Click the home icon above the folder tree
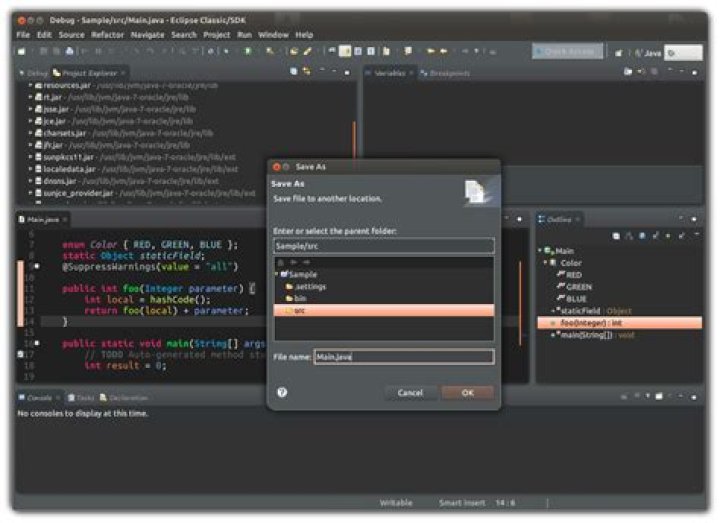Image resolution: width=720 pixels, height=523 pixels. (x=281, y=262)
